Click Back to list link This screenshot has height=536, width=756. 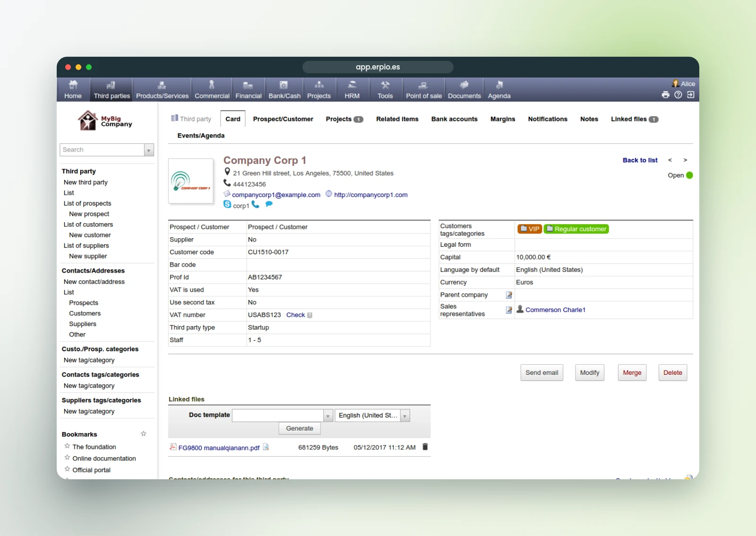[640, 160]
